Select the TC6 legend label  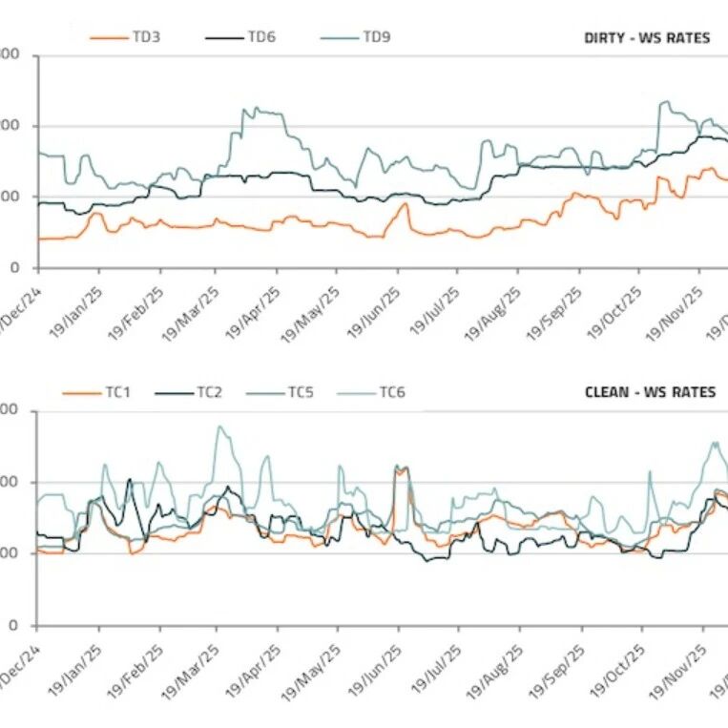click(x=392, y=393)
